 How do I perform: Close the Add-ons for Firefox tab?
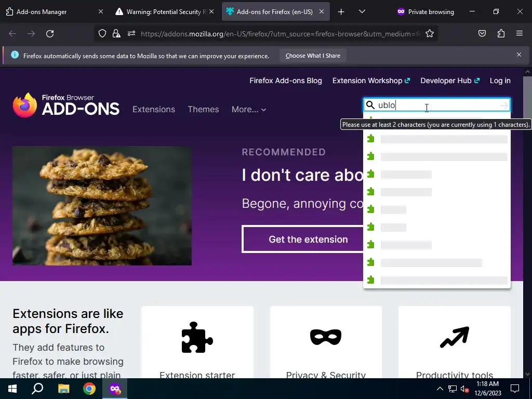point(321,11)
